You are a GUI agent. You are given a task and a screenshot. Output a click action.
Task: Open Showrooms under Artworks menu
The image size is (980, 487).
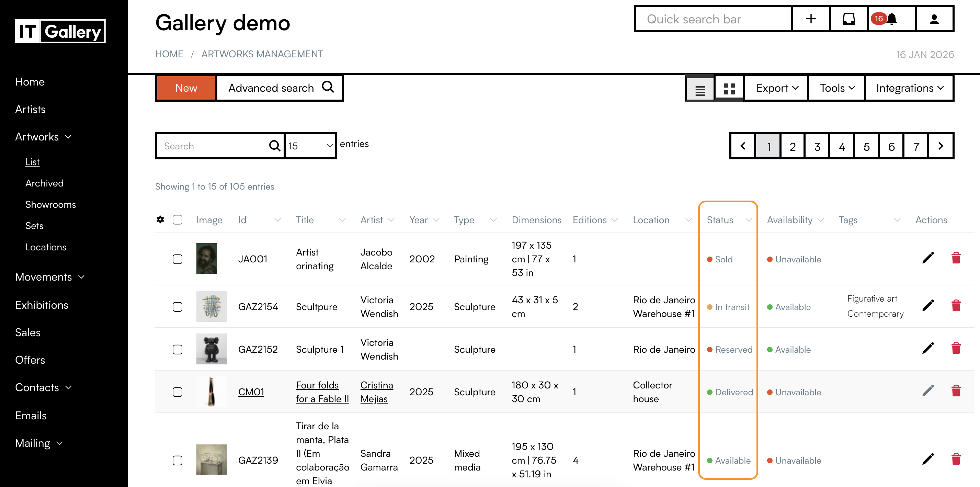[50, 204]
